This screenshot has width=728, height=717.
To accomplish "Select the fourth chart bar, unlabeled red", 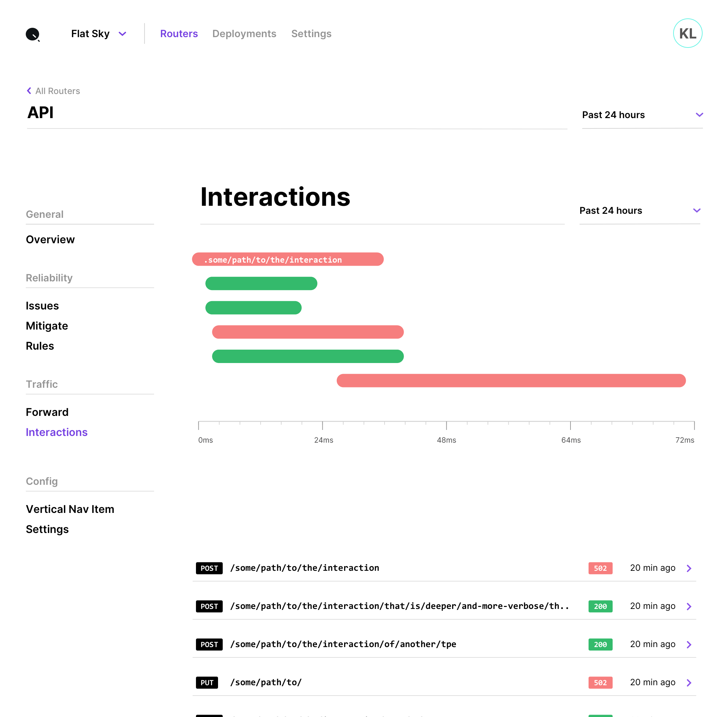I will (308, 332).
